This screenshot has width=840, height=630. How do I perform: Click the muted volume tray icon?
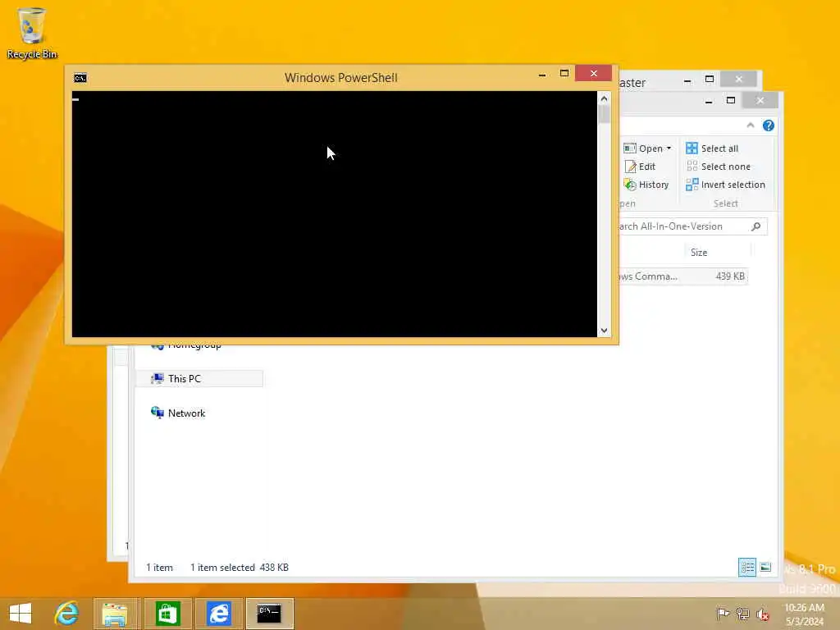762,614
